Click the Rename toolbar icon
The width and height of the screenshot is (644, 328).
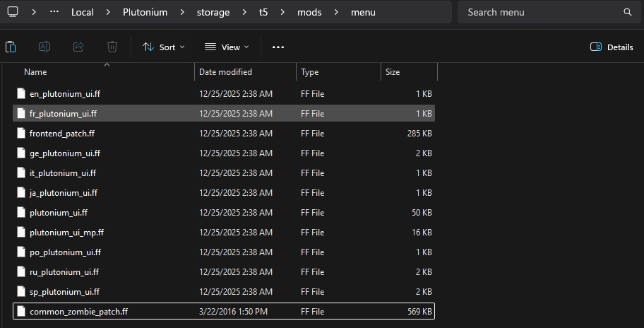pyautogui.click(x=44, y=47)
